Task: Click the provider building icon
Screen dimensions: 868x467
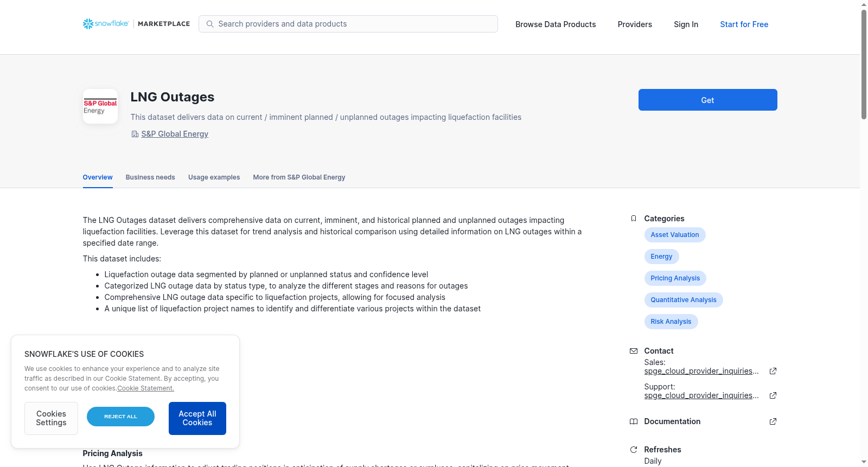Action: [135, 134]
